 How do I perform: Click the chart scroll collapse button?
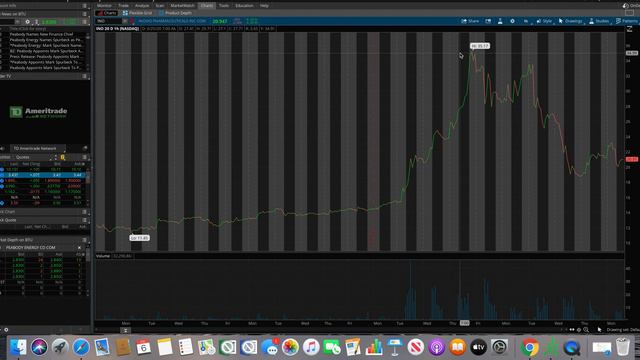(126, 330)
